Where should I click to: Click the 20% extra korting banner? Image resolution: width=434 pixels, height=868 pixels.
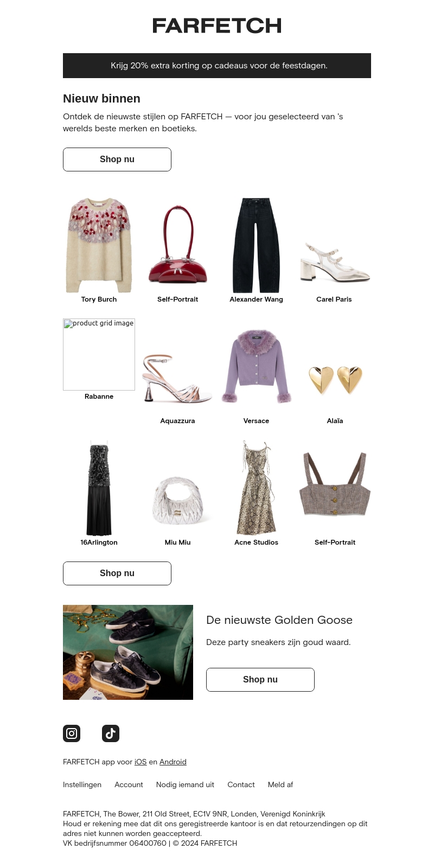(217, 66)
